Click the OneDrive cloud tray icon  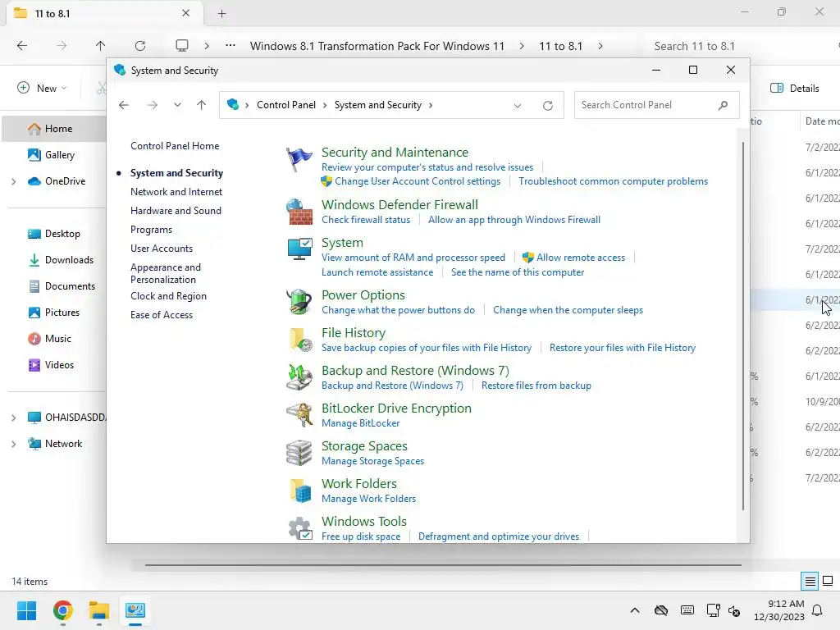click(661, 610)
